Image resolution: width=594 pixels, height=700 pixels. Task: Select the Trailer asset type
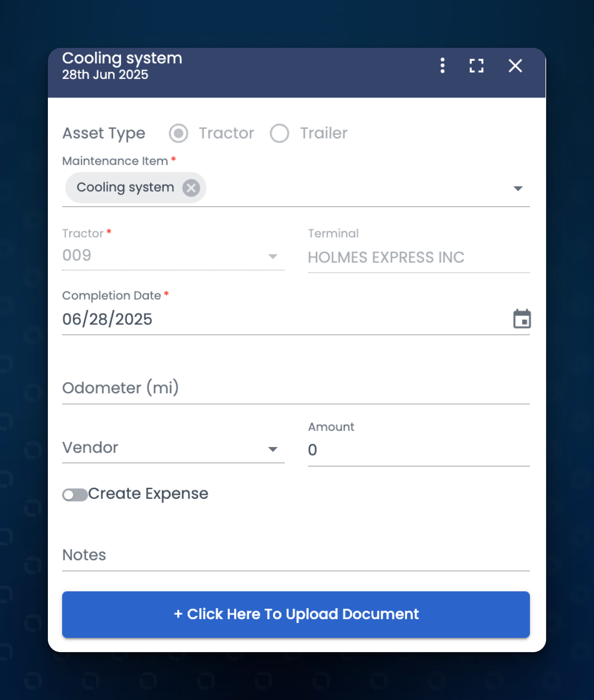279,133
